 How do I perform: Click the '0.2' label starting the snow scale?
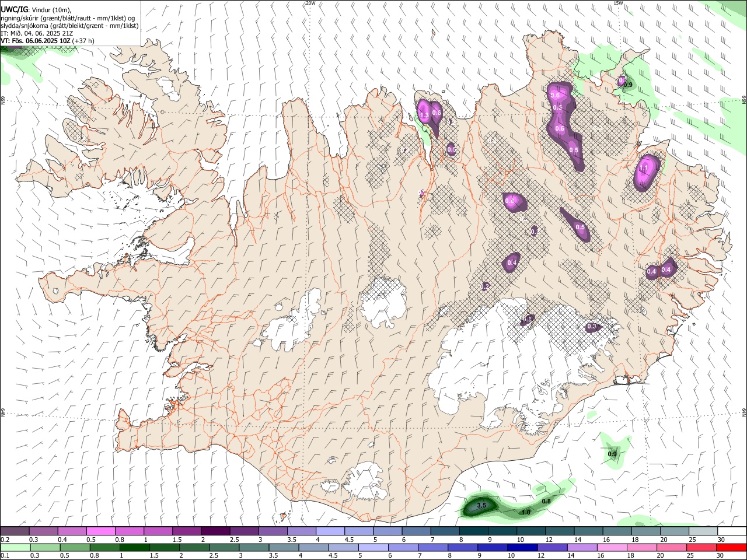[x=5, y=540]
